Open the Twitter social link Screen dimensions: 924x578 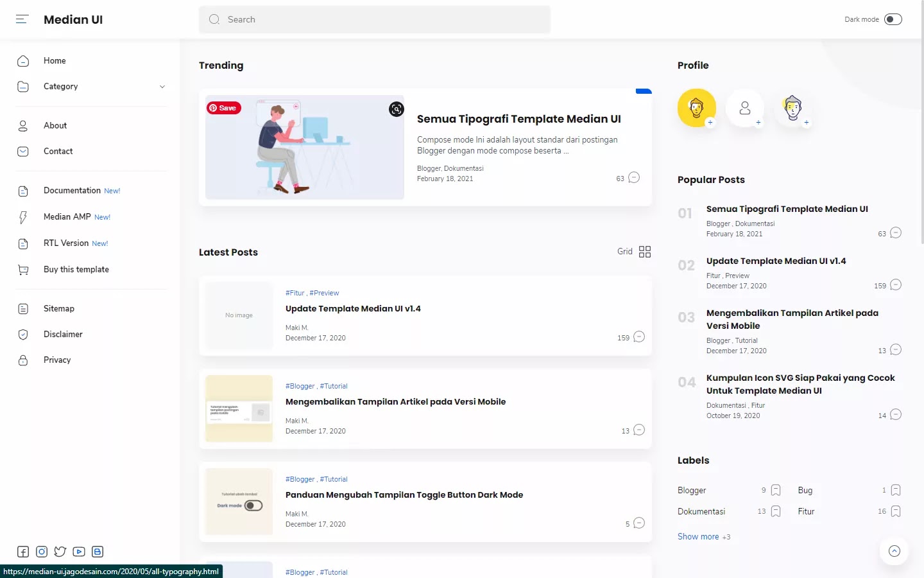coord(60,552)
